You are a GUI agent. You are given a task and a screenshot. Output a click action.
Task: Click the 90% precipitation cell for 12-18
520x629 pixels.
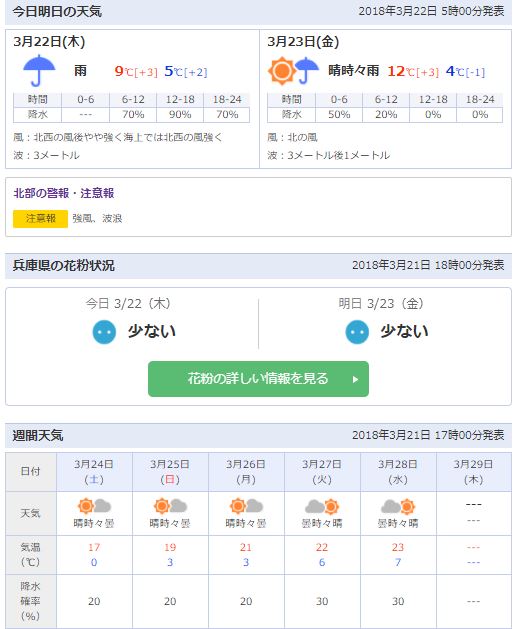(180, 115)
